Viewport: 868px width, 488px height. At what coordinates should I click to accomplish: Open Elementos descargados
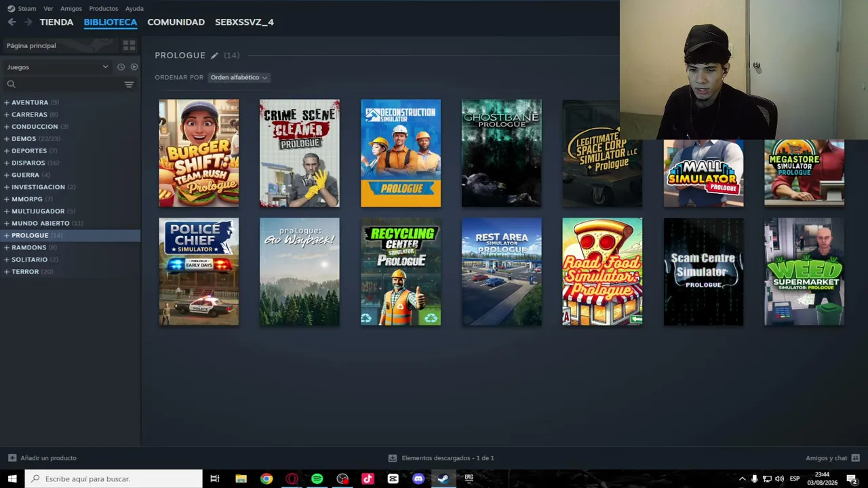(x=448, y=458)
